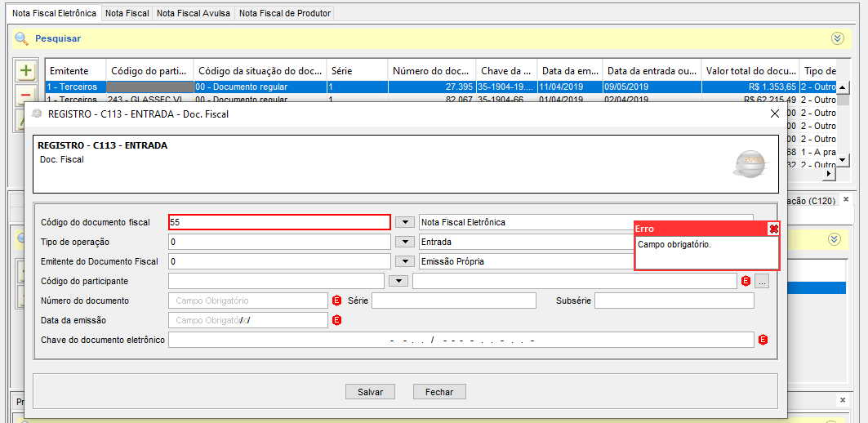Open Tipo de operação dropdown

coord(403,242)
